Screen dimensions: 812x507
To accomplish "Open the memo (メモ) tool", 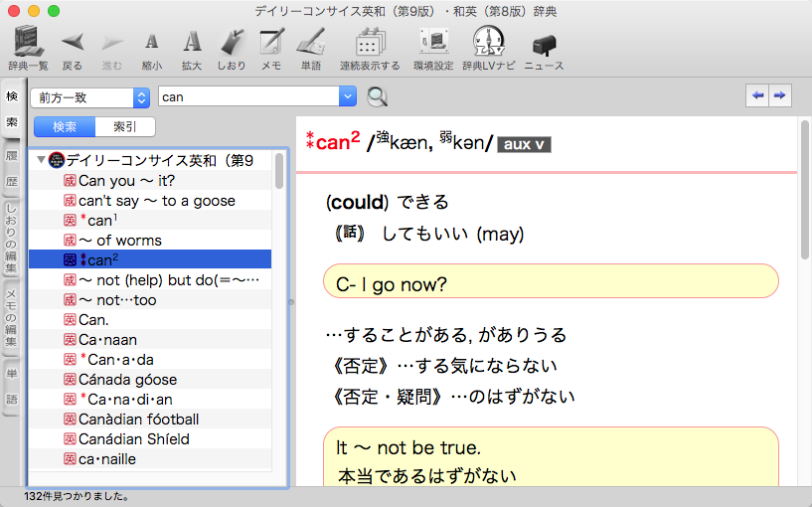I will point(271,42).
